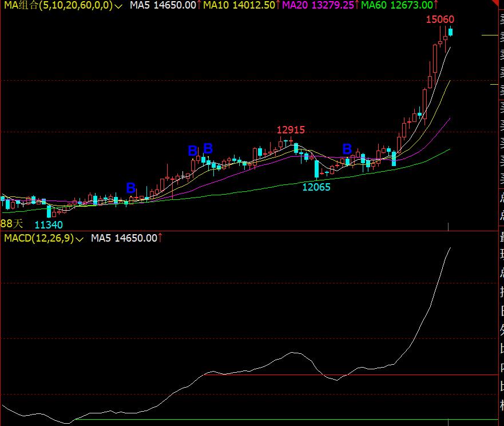504x426 pixels.
Task: Click the 88天 period label
Action: [x=11, y=223]
